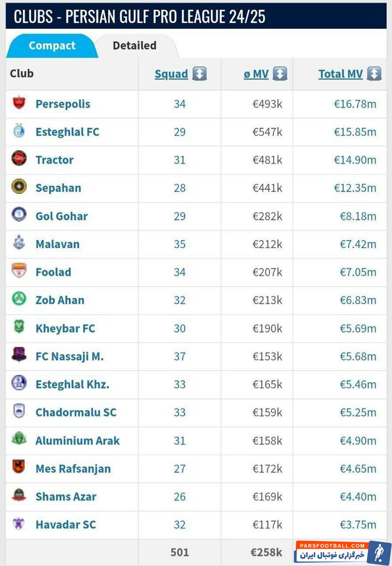
Task: Click the Gol Gohar club crest
Action: coord(18,216)
